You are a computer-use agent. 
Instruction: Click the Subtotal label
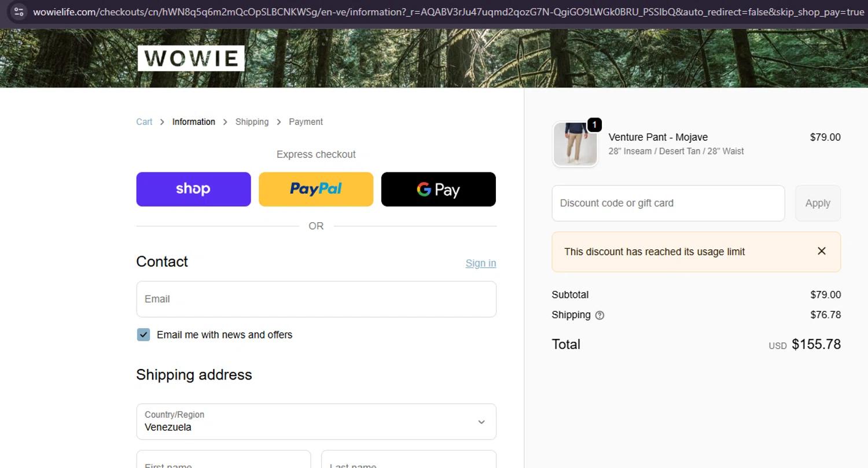click(x=570, y=294)
